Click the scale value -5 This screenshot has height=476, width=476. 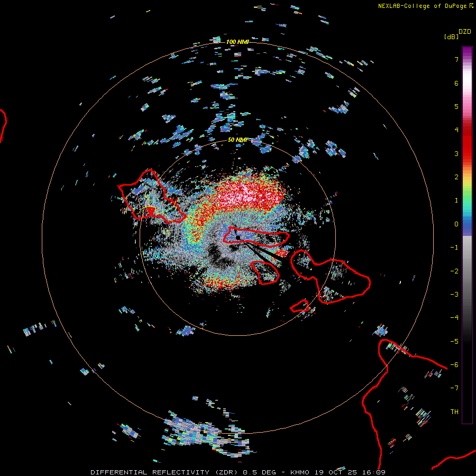454,342
